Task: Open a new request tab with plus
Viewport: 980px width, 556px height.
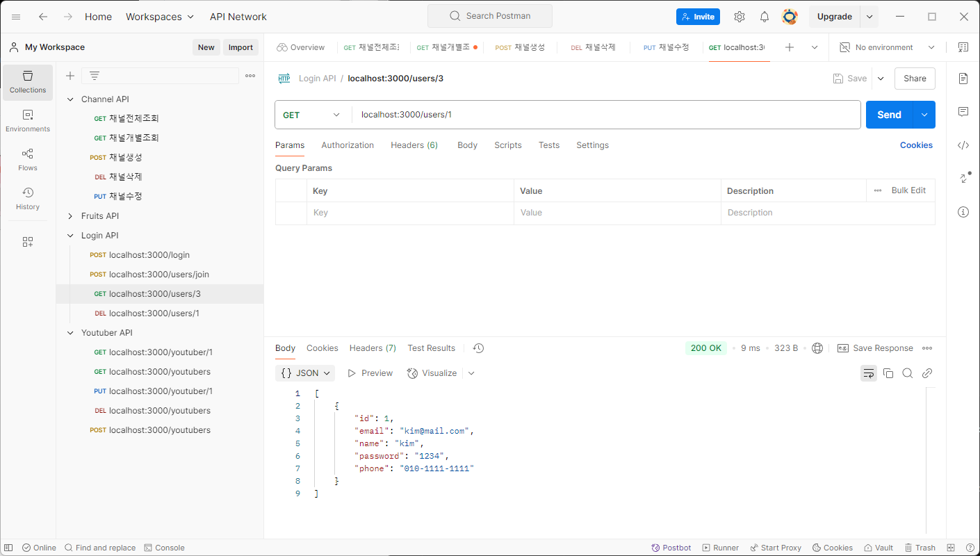Action: 790,47
